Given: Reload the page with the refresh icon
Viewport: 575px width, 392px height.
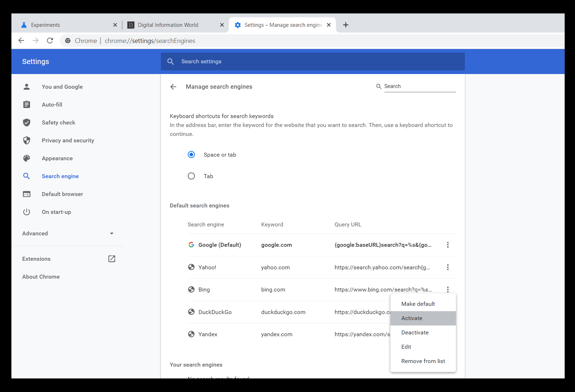Looking at the screenshot, I should (x=50, y=40).
